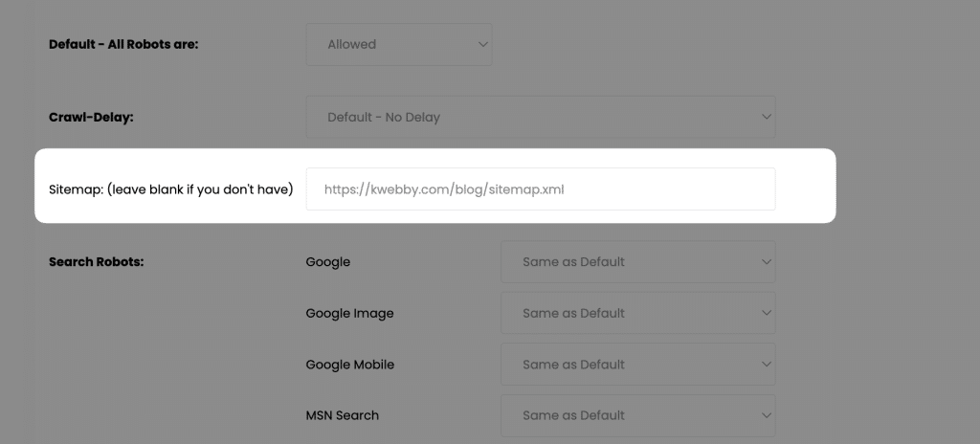
Task: Click the "Sitemap: (leave blank if you don't have)" label
Action: (x=170, y=189)
